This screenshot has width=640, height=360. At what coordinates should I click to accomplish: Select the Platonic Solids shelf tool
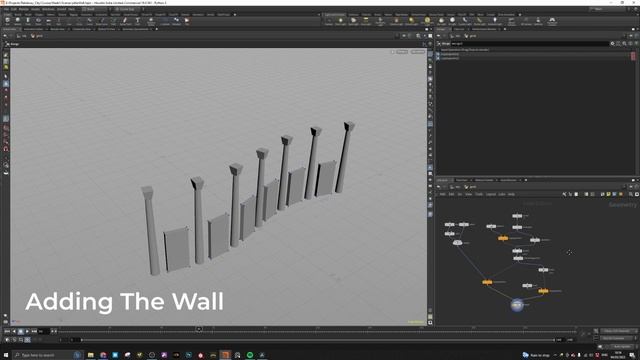tap(151, 22)
